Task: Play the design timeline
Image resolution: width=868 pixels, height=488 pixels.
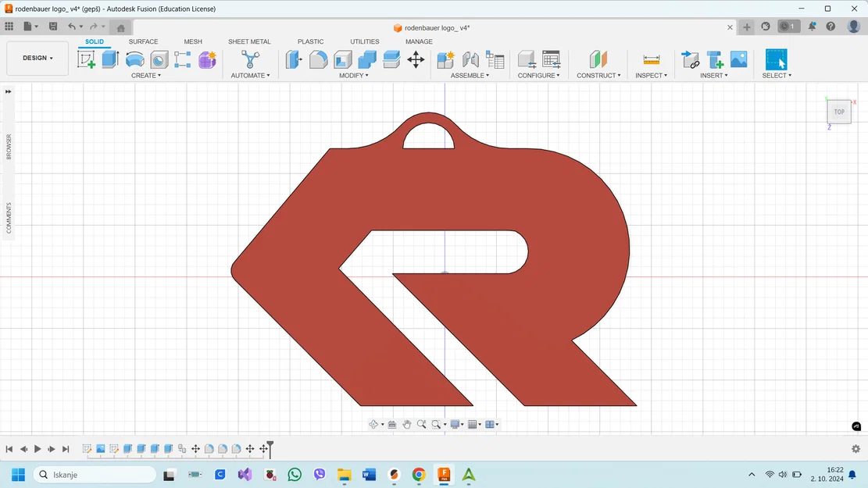Action: point(38,449)
